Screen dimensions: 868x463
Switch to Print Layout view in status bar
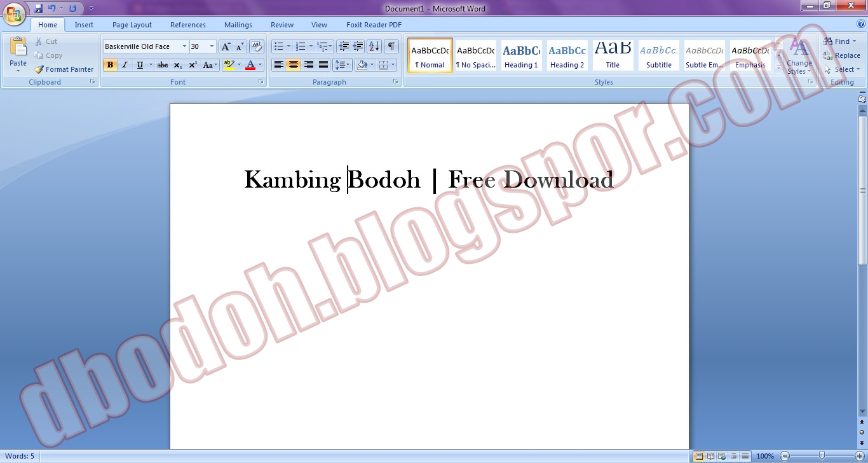[x=699, y=456]
